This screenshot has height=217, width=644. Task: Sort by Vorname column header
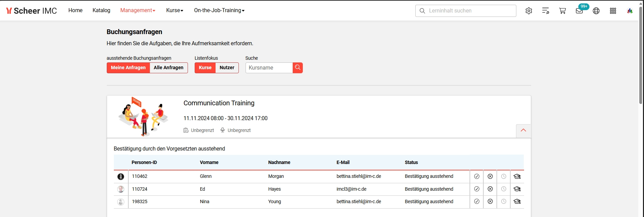tap(209, 163)
